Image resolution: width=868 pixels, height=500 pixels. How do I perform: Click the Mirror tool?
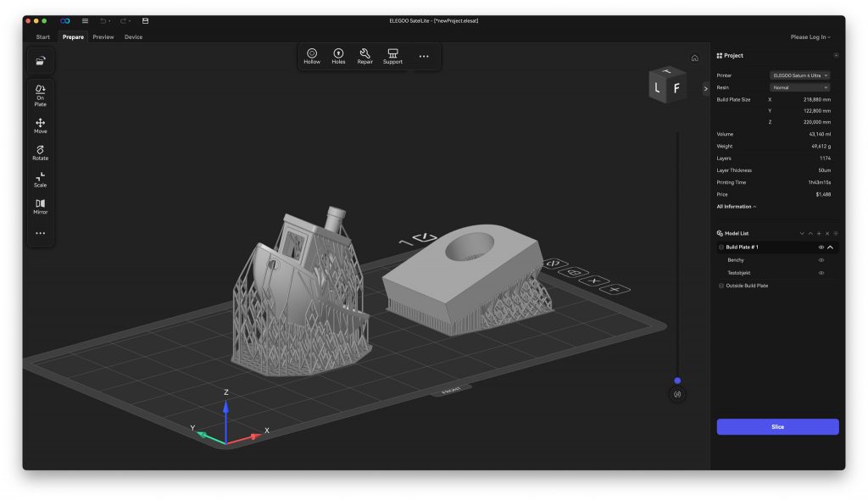tap(40, 206)
